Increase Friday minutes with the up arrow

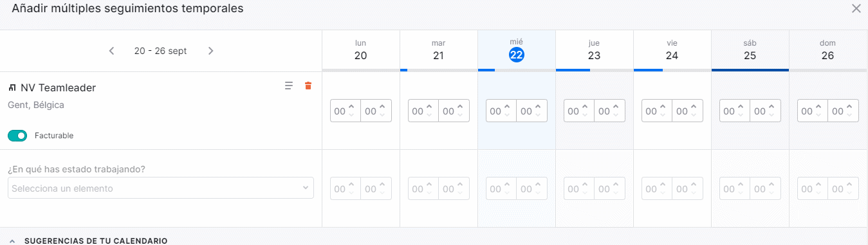(694, 107)
